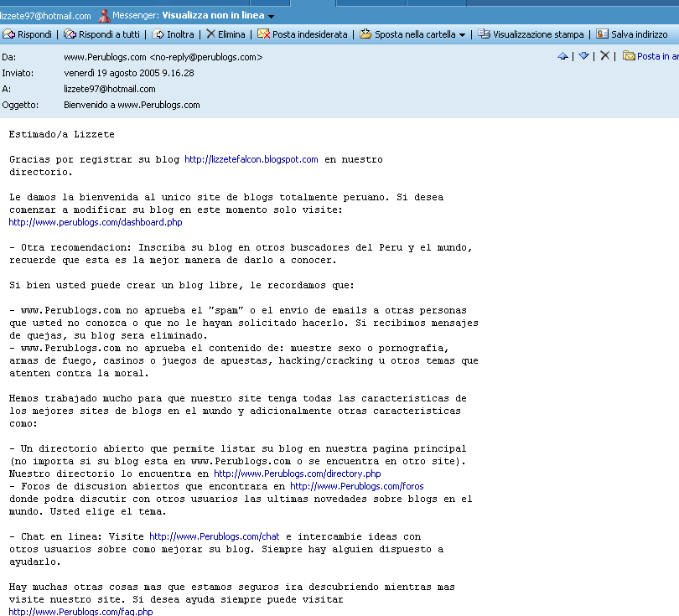
Task: Open the Perublogs.com/directory.php link
Action: click(297, 474)
